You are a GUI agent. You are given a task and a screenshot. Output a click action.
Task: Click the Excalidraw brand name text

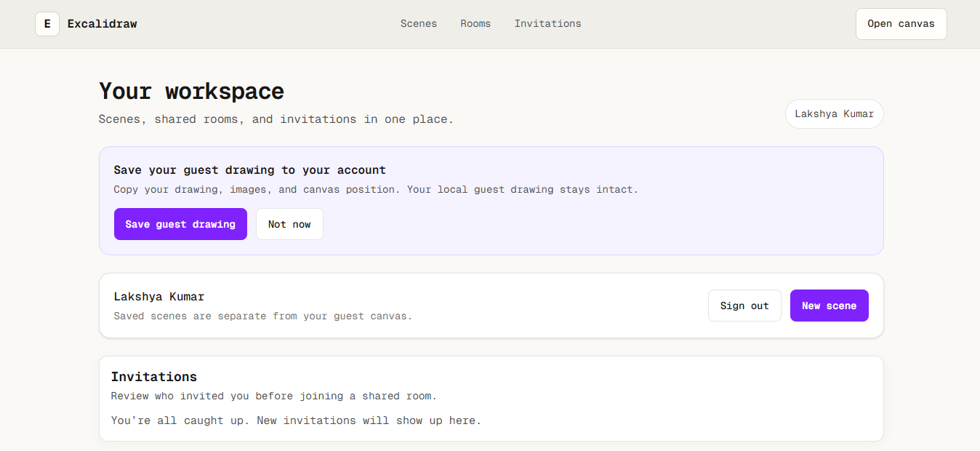click(102, 24)
